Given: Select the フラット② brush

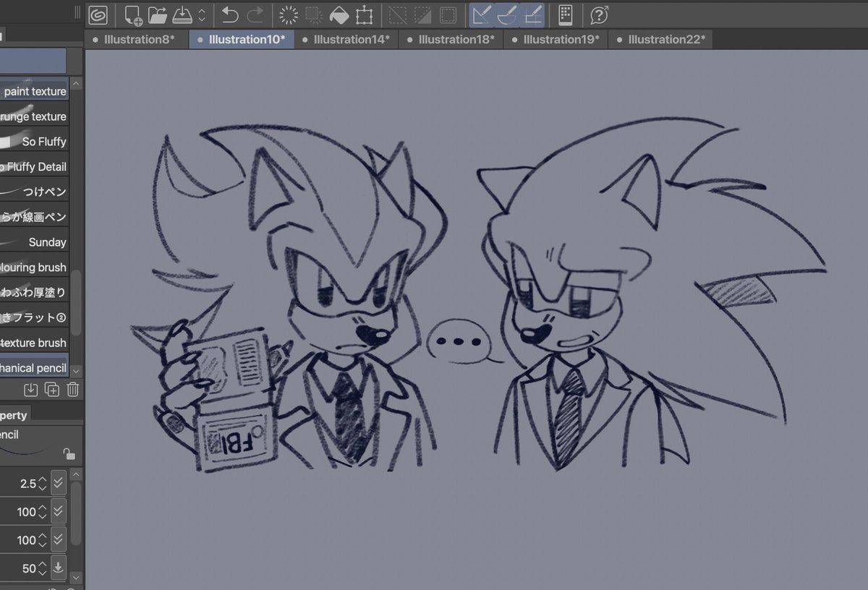Looking at the screenshot, I should tap(34, 317).
